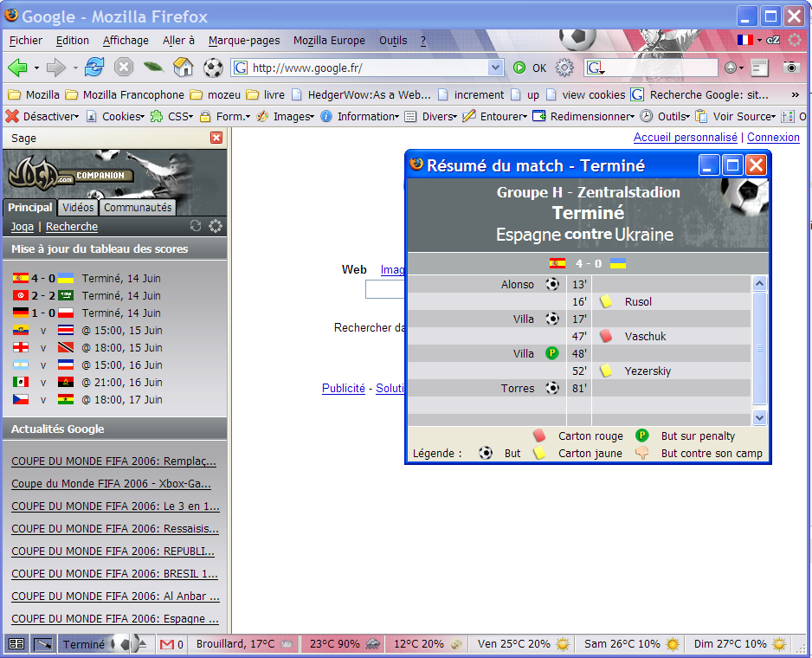
Task: Open the Redimensionner toolbar dropdown
Action: [x=583, y=117]
